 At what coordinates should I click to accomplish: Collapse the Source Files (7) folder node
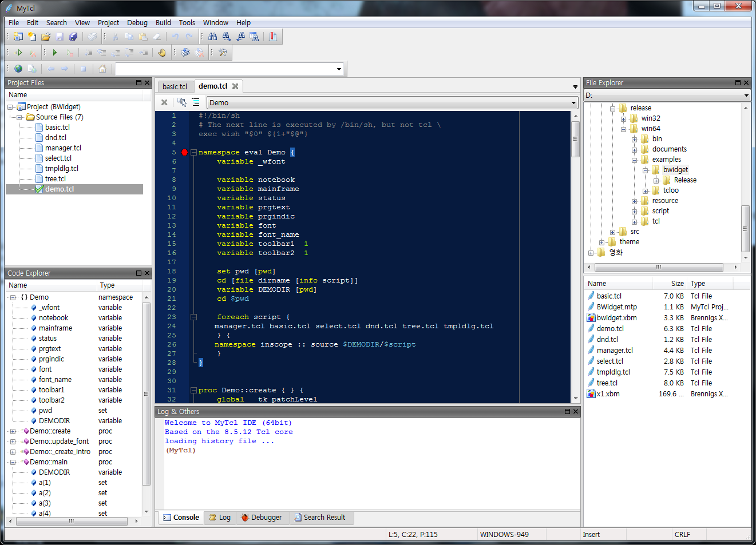coord(19,117)
